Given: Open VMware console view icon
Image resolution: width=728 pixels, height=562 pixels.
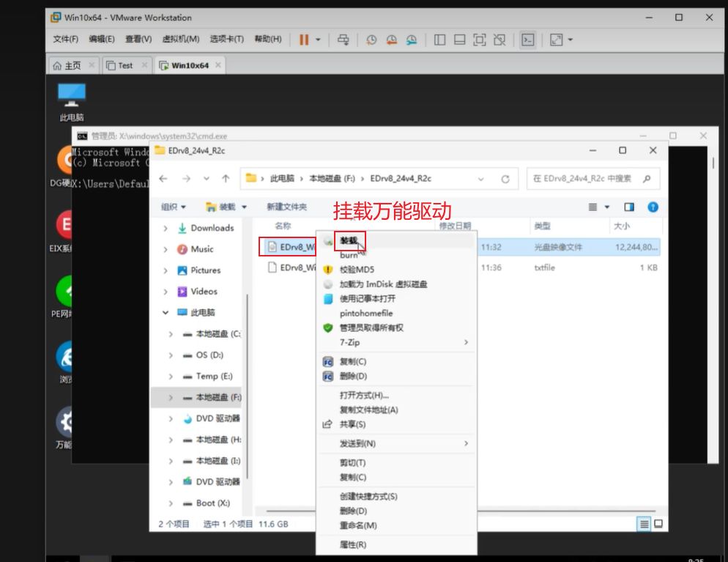Looking at the screenshot, I should click(527, 40).
